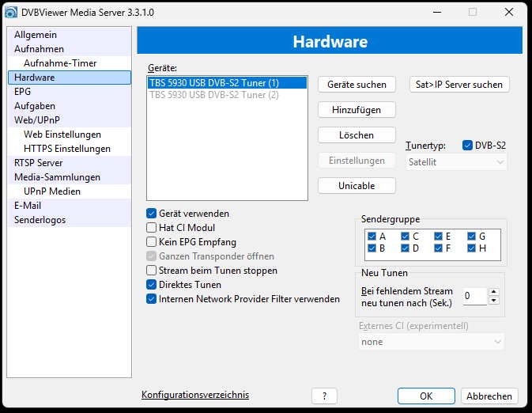The height and width of the screenshot is (413, 532).
Task: Click the Geräte suchen button
Action: click(x=357, y=85)
